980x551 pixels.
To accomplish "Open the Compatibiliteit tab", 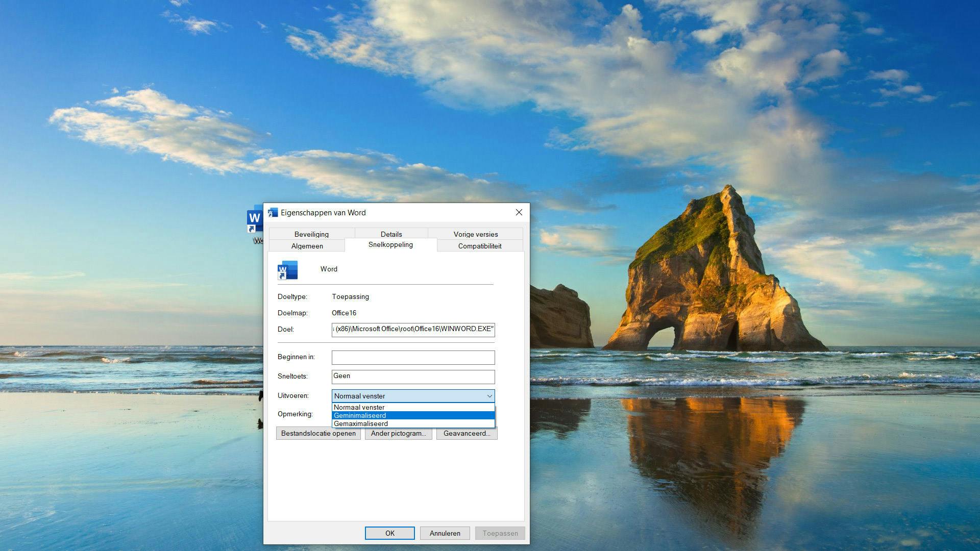I will tap(479, 246).
